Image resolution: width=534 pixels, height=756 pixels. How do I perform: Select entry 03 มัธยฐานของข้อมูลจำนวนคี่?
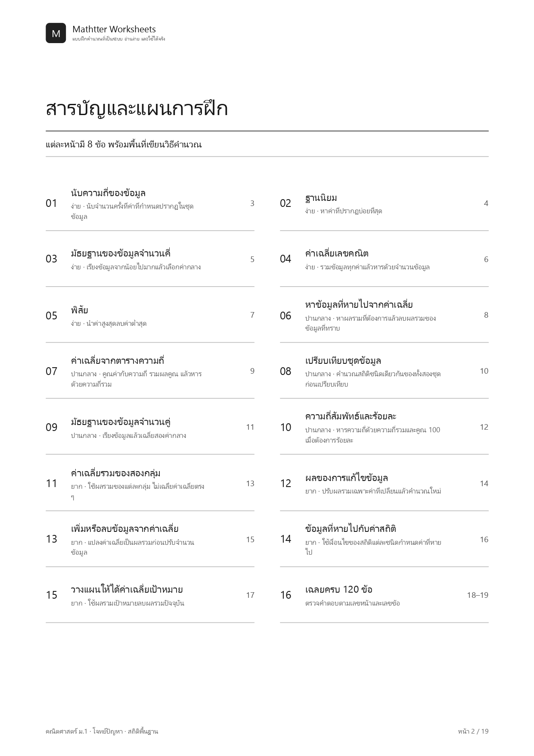tap(150, 259)
